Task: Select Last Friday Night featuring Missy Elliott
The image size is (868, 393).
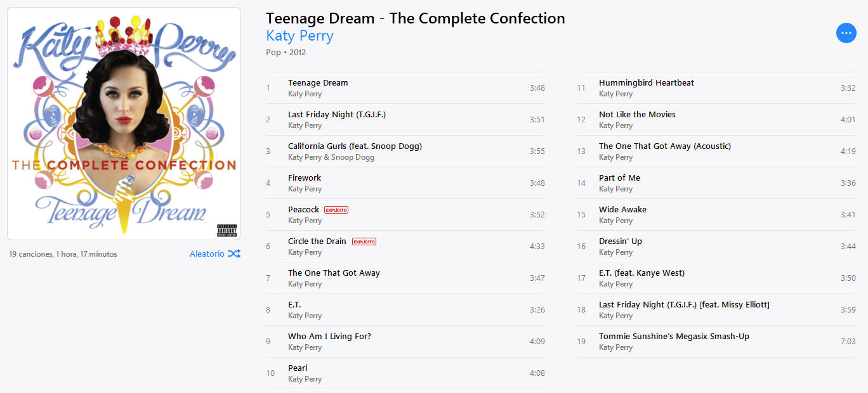Action: [716, 310]
